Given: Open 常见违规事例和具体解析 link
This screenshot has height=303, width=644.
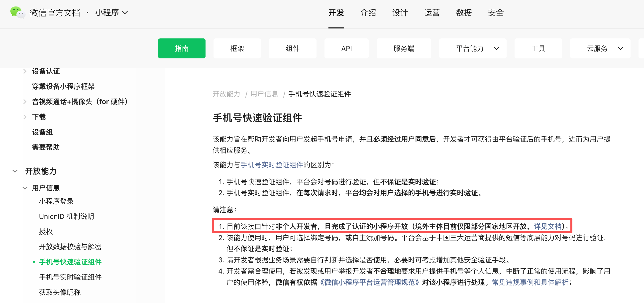Looking at the screenshot, I should click(x=530, y=283).
